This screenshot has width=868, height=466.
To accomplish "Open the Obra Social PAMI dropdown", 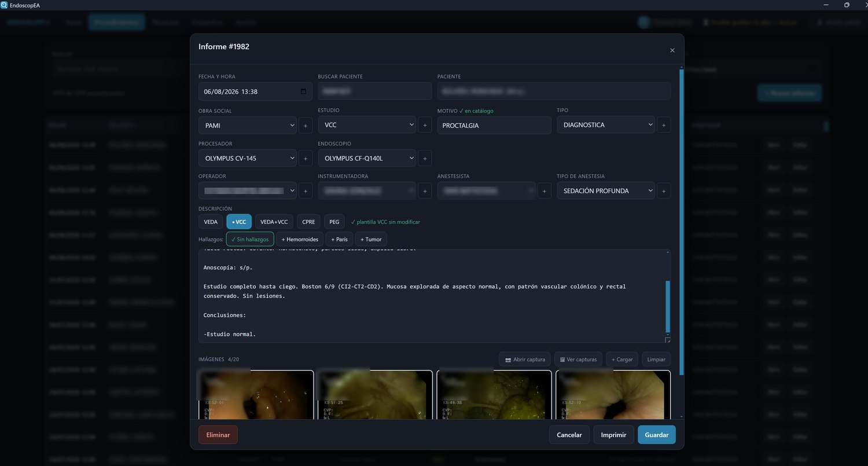I will coord(247,125).
